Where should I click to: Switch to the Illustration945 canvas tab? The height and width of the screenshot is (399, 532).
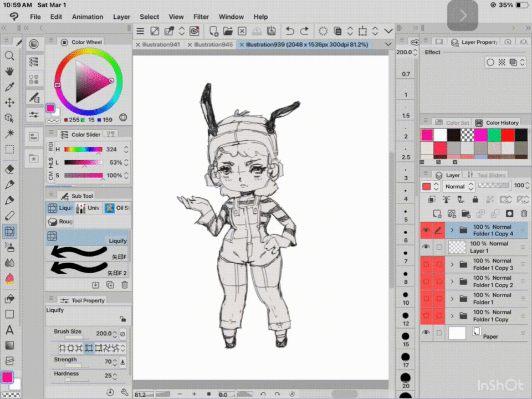pos(213,44)
